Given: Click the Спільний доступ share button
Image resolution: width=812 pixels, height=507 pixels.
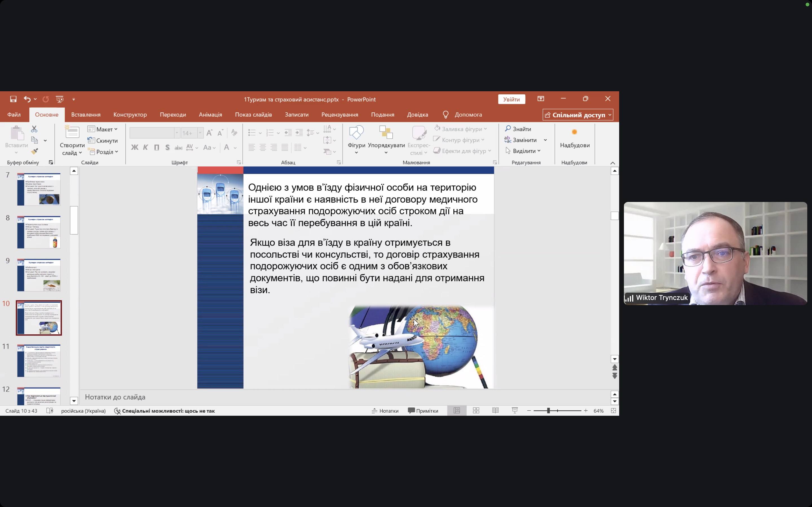Looking at the screenshot, I should pyautogui.click(x=577, y=115).
